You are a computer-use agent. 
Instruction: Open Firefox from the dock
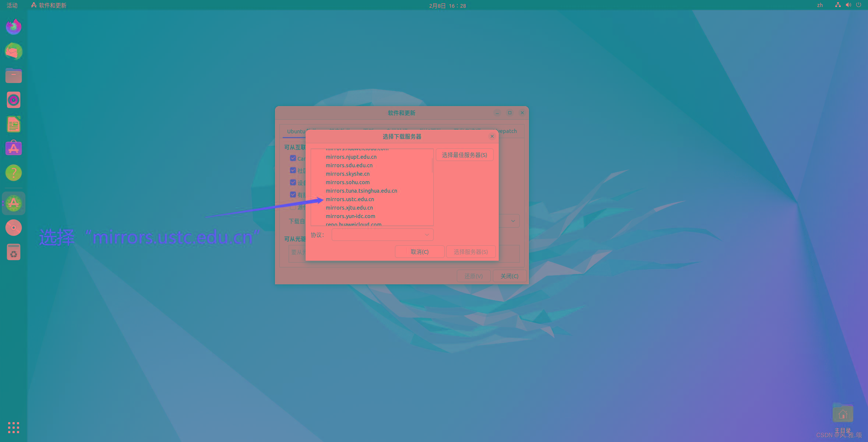tap(14, 27)
